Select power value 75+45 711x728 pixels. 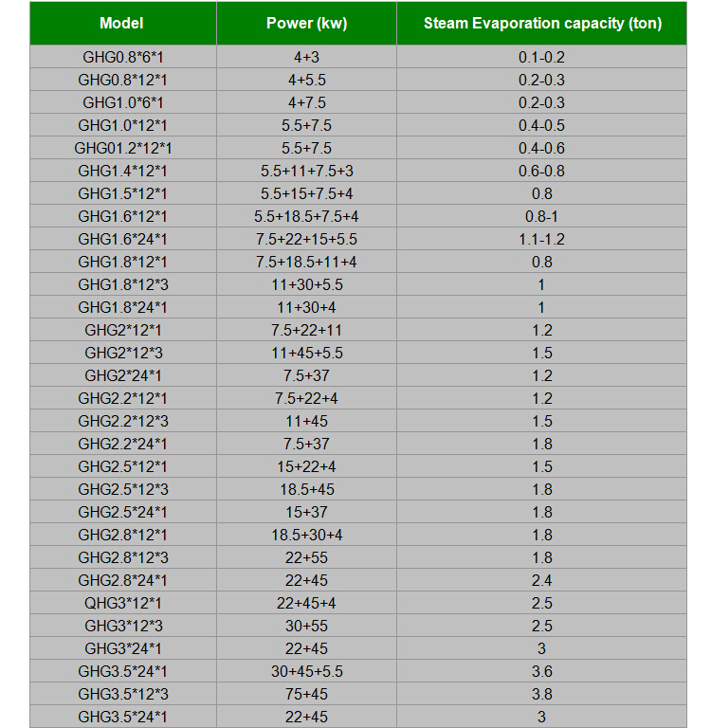tap(306, 694)
